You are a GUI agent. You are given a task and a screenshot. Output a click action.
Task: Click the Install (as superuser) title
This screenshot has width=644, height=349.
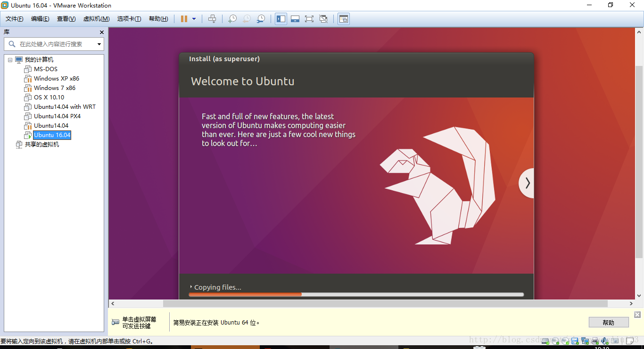click(224, 59)
